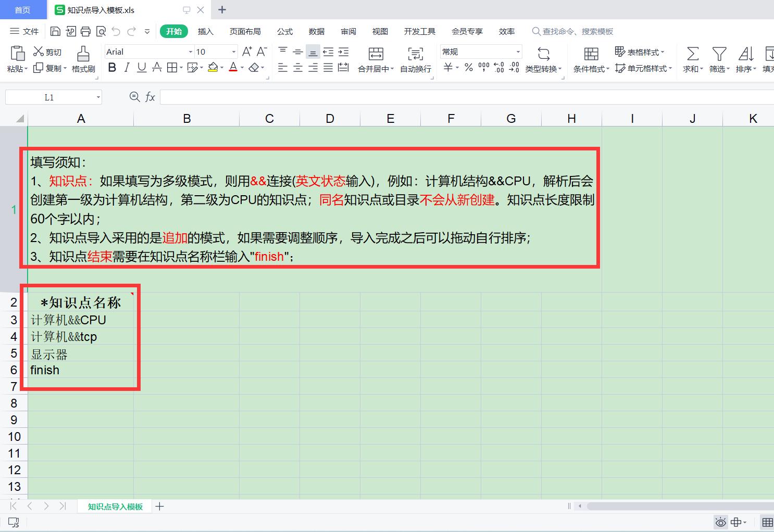
Task: Toggle bold formatting
Action: pyautogui.click(x=112, y=68)
